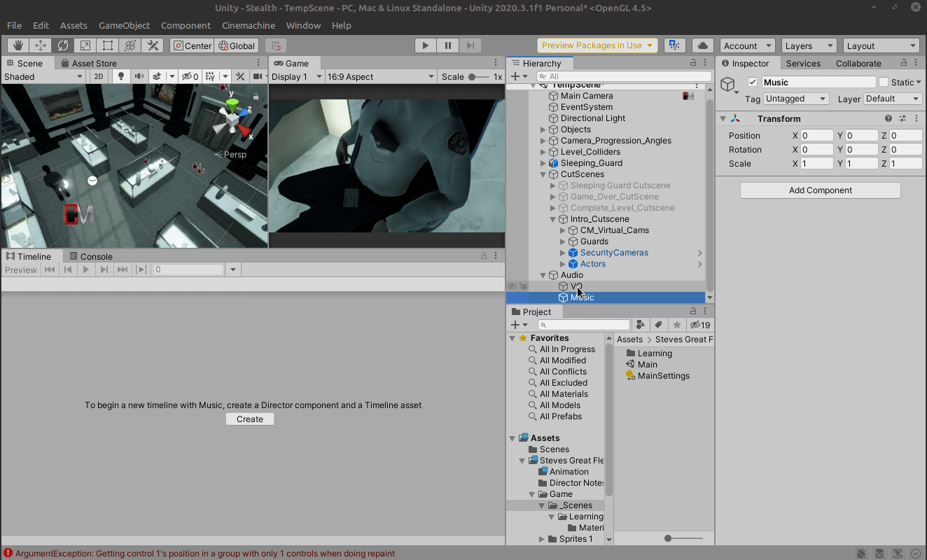The image size is (927, 560).
Task: Toggle scene lighting bulb icon
Action: (x=121, y=76)
